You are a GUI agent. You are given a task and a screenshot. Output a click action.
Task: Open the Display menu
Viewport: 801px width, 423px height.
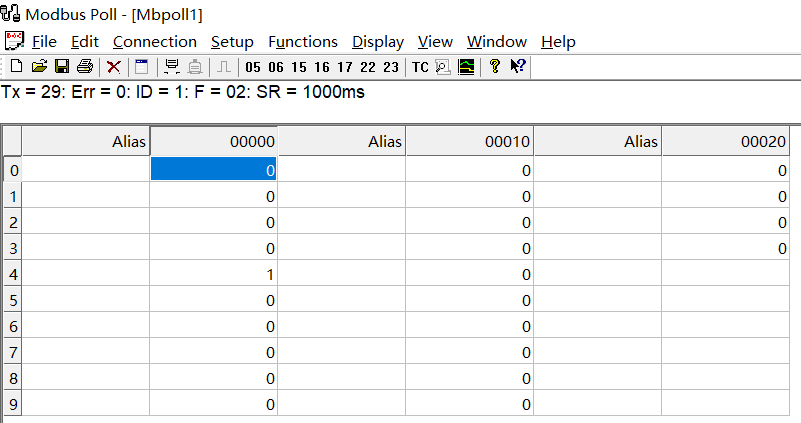click(378, 42)
